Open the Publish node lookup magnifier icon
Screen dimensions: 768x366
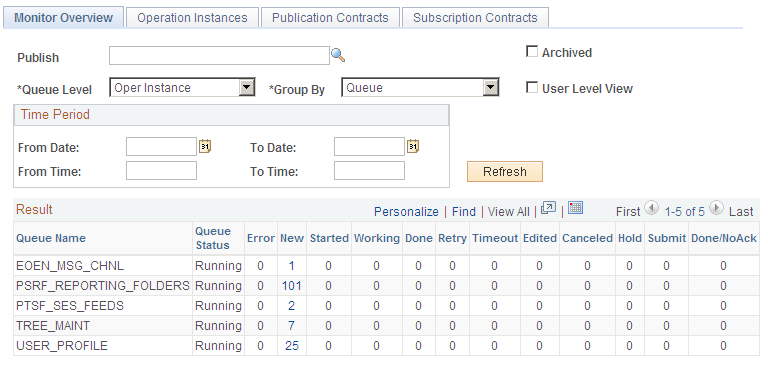338,55
